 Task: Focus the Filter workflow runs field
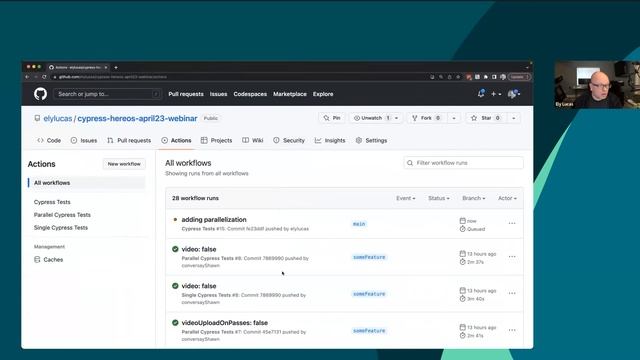click(x=463, y=163)
